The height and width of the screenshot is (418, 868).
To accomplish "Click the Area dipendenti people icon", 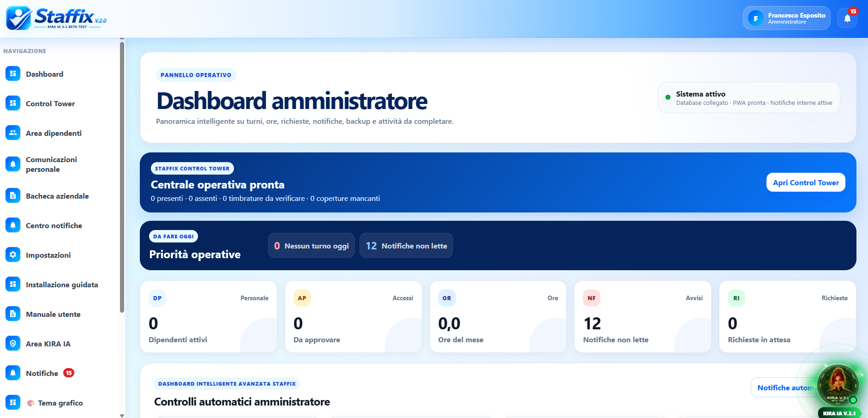I will [13, 133].
